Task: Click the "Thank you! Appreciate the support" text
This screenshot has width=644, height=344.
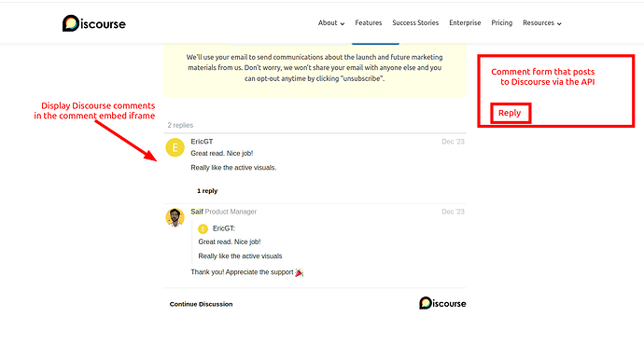Action: (242, 272)
